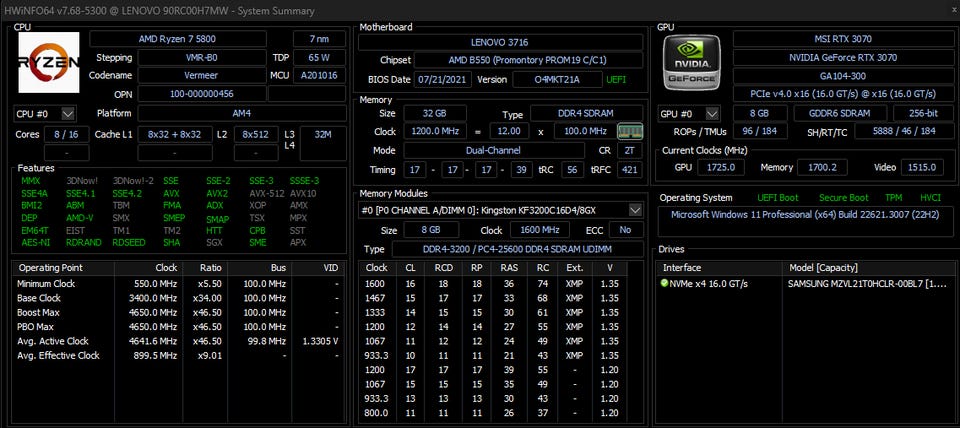Click the 1.3305 V VID value

coord(320,342)
